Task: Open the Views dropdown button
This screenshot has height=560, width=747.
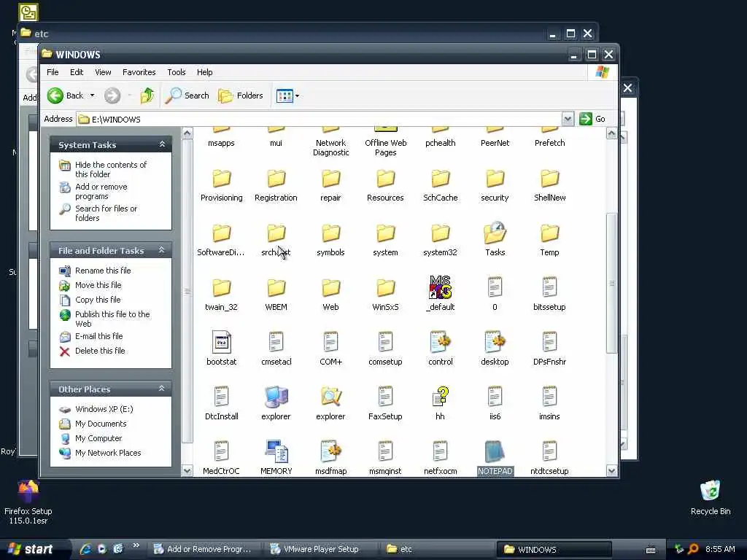Action: (x=287, y=96)
